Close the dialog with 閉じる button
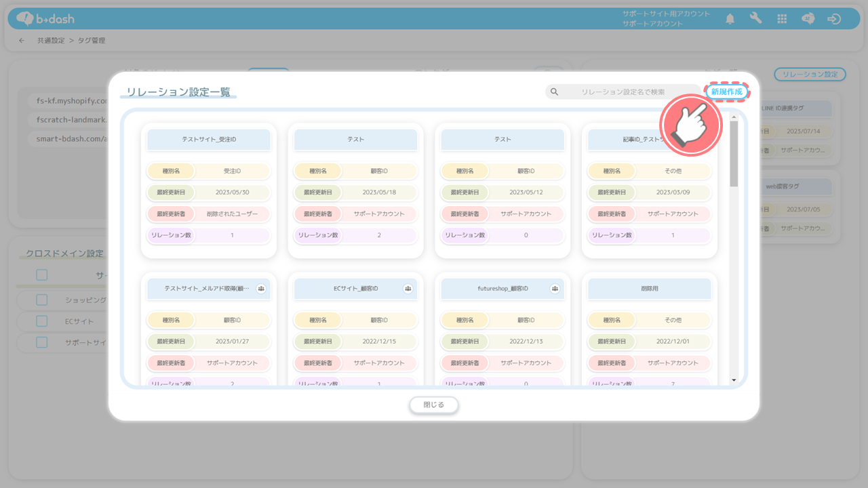Image resolution: width=868 pixels, height=488 pixels. pos(434,405)
